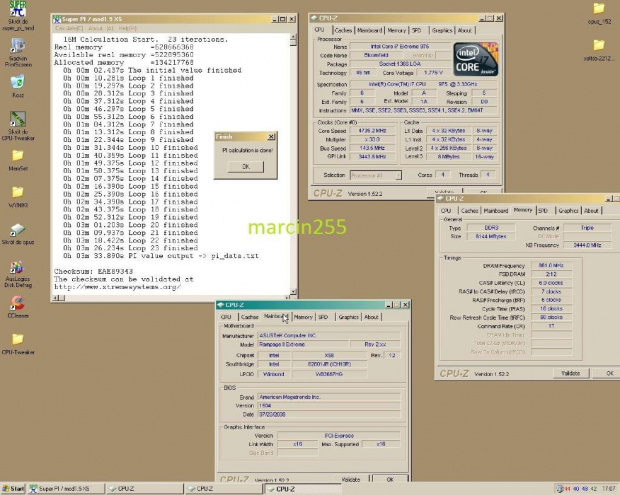Viewport: 620px width, 495px height.
Task: Click Super PI vertical scrollbar up arrow
Action: [293, 38]
